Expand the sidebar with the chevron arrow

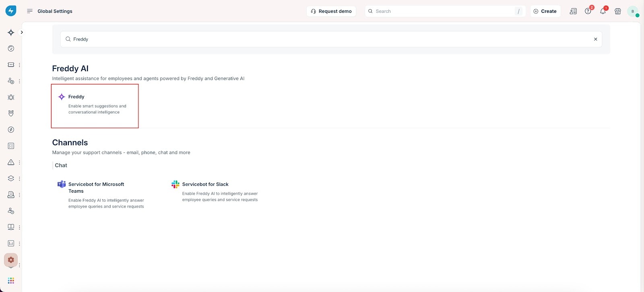[x=22, y=32]
